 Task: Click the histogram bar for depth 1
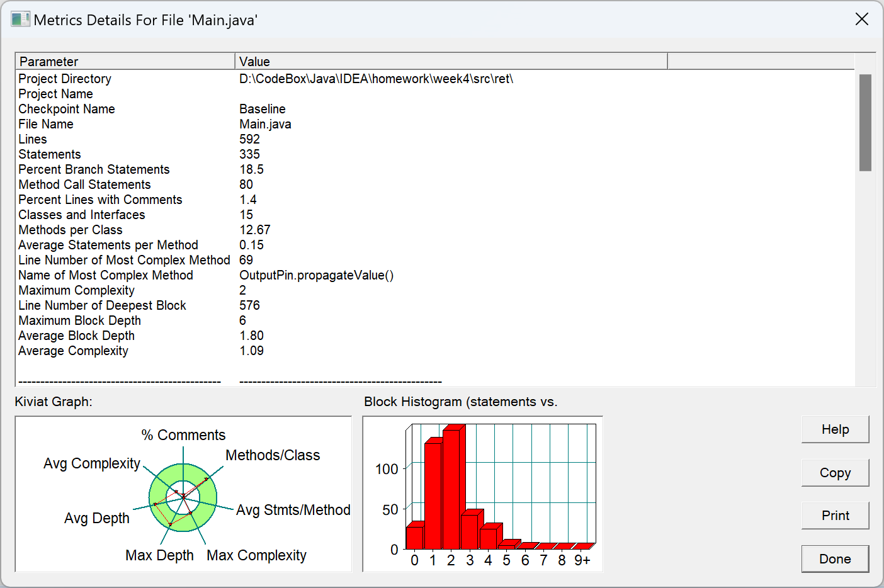point(433,496)
